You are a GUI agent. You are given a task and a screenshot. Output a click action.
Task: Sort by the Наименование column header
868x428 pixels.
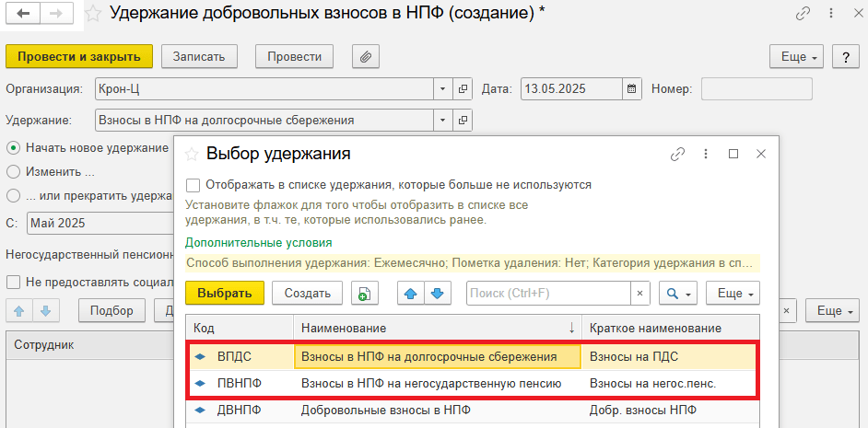pos(433,328)
